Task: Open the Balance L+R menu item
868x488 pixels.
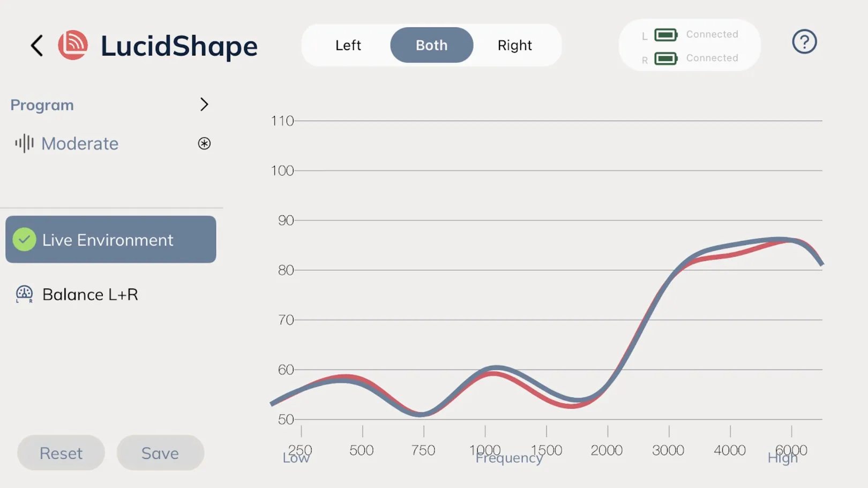Action: click(111, 294)
